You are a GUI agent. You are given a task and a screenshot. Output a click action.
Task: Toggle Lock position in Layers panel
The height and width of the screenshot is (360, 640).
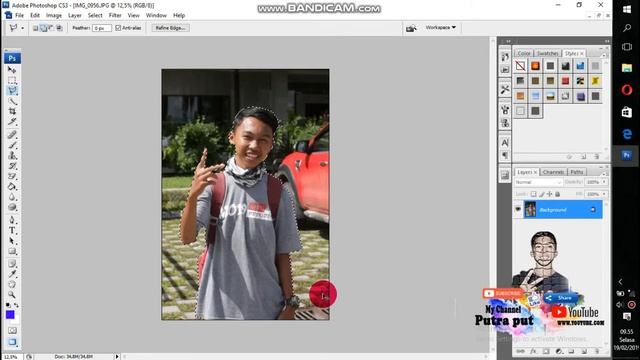pyautogui.click(x=549, y=194)
